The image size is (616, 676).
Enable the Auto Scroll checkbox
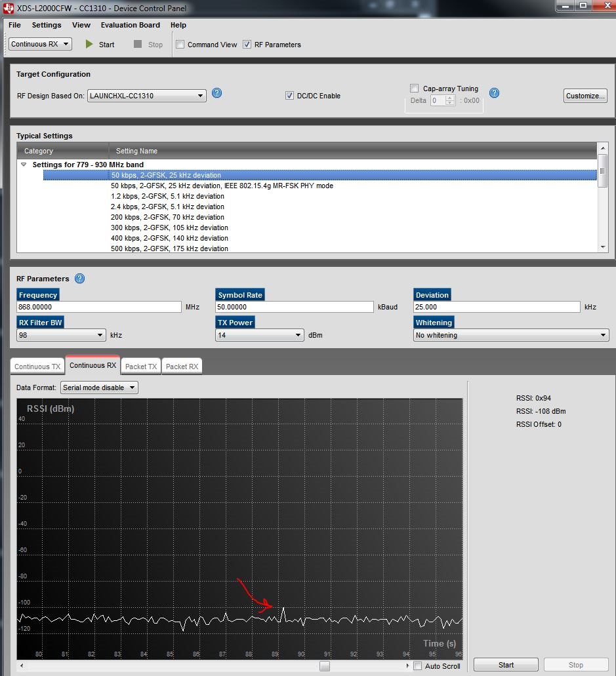coord(418,666)
